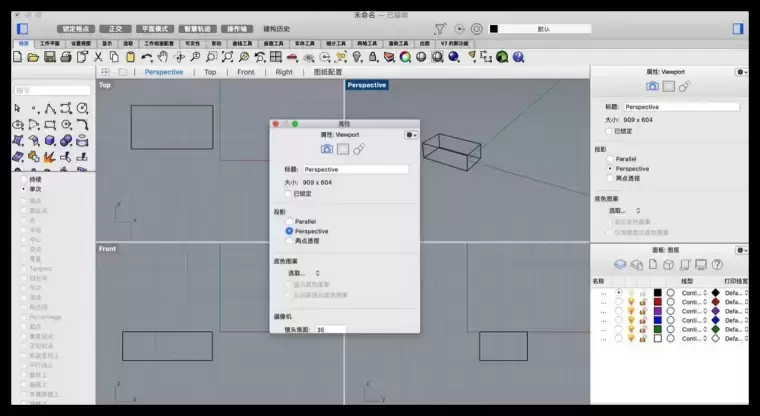The height and width of the screenshot is (416, 760).
Task: Open Help with the question mark globe
Action: 518,57
